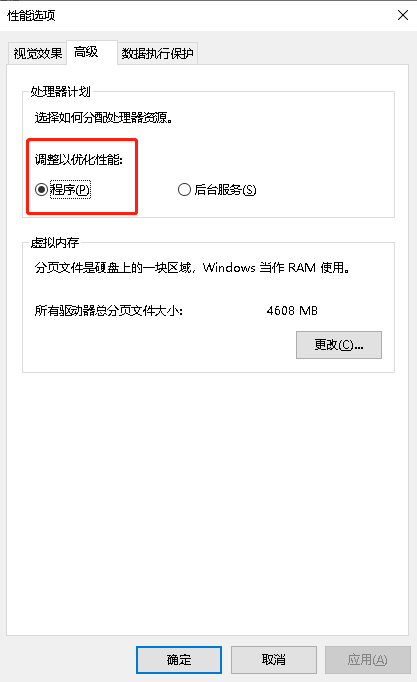
Task: Choose the 后台服务(S) radio option
Action: (217, 190)
